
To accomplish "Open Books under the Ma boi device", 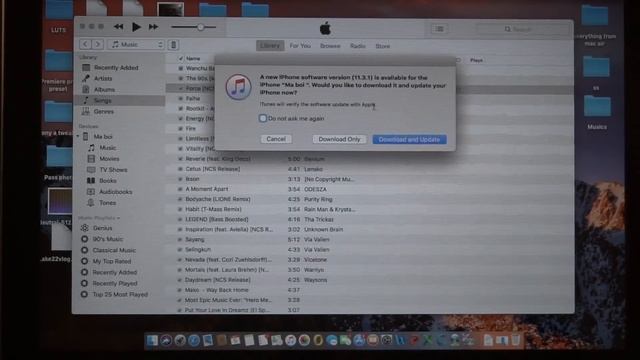I will tap(108, 181).
